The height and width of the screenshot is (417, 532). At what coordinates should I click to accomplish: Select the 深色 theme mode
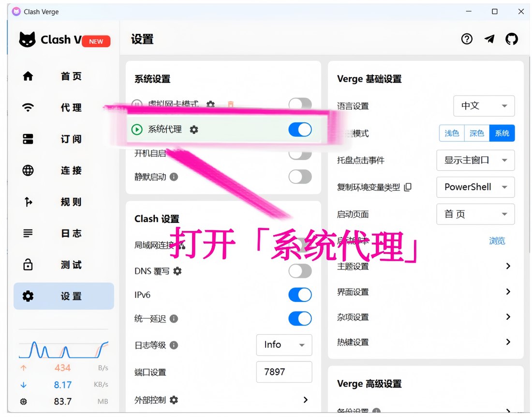477,133
